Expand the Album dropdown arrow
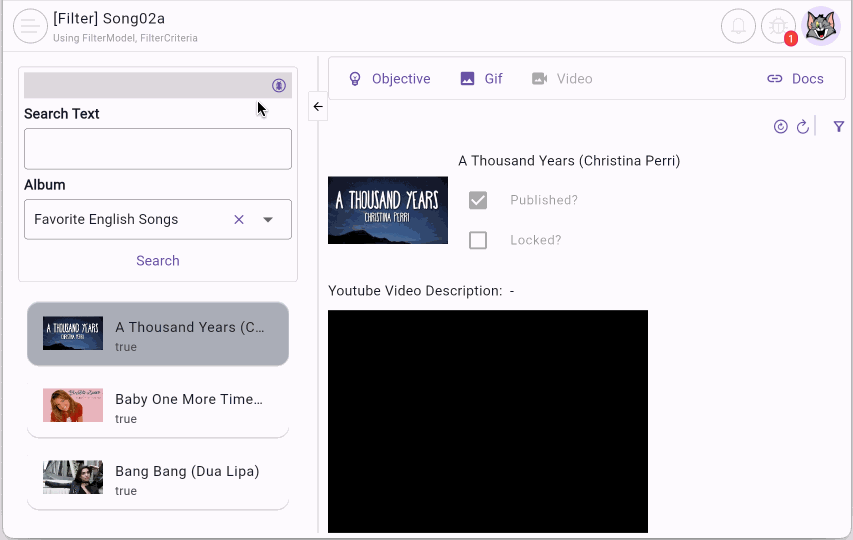 268,220
